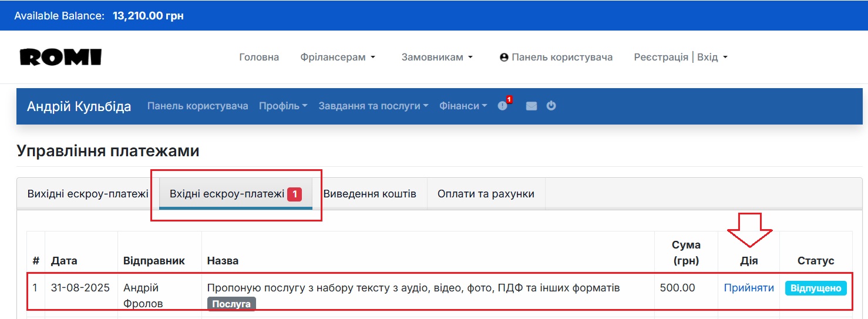Click the Відпущено status badge
Image resolution: width=868 pixels, height=319 pixels.
coord(816,288)
